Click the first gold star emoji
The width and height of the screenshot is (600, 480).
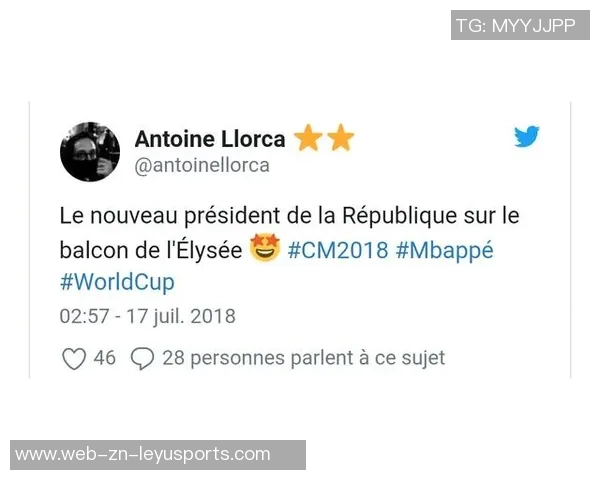click(308, 137)
